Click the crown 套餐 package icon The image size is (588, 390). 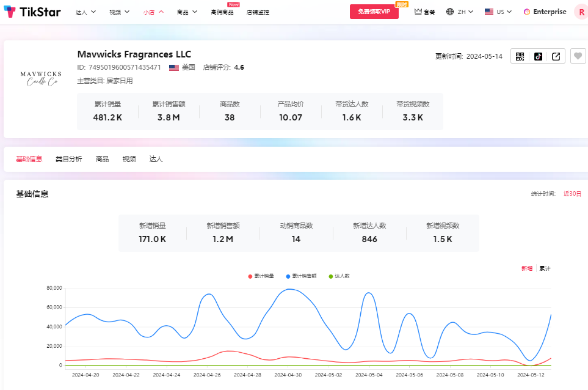[418, 12]
